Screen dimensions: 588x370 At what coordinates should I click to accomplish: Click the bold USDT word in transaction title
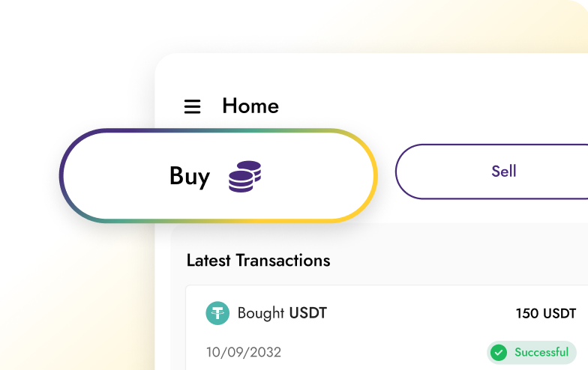(x=307, y=313)
